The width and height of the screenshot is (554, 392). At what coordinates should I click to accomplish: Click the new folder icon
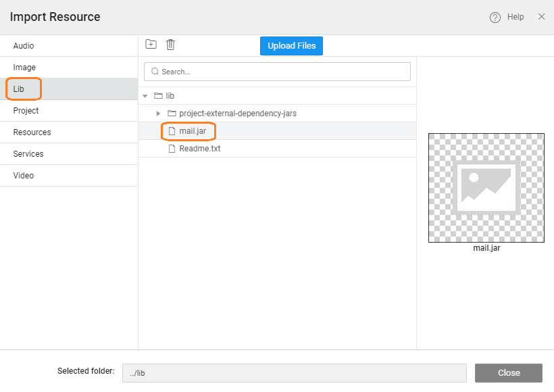pos(151,45)
